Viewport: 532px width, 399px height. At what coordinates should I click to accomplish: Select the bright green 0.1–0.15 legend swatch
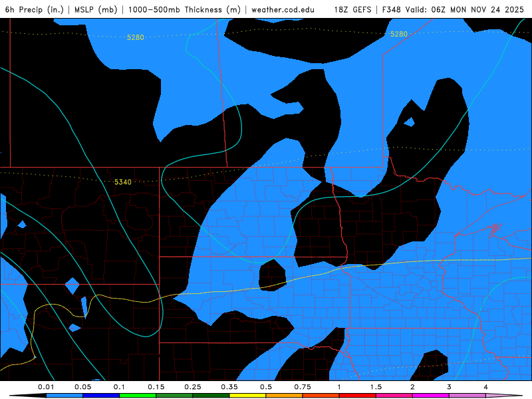click(x=138, y=396)
